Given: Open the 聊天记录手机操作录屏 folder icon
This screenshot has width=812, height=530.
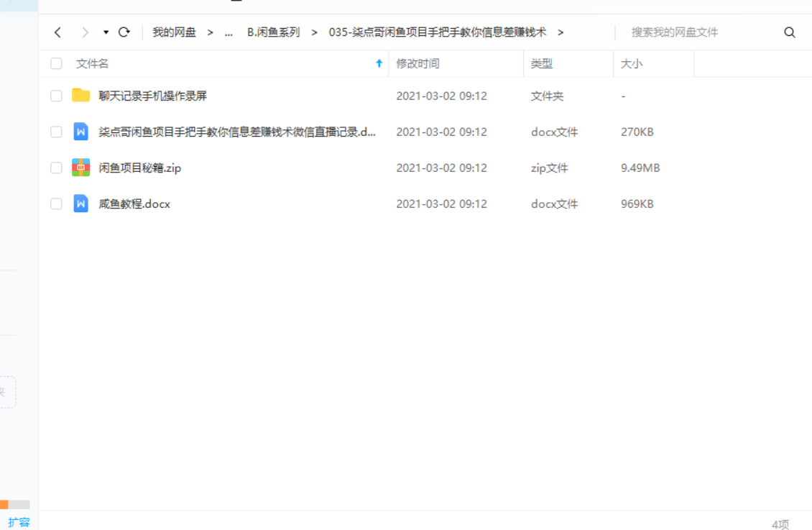Looking at the screenshot, I should pyautogui.click(x=80, y=96).
